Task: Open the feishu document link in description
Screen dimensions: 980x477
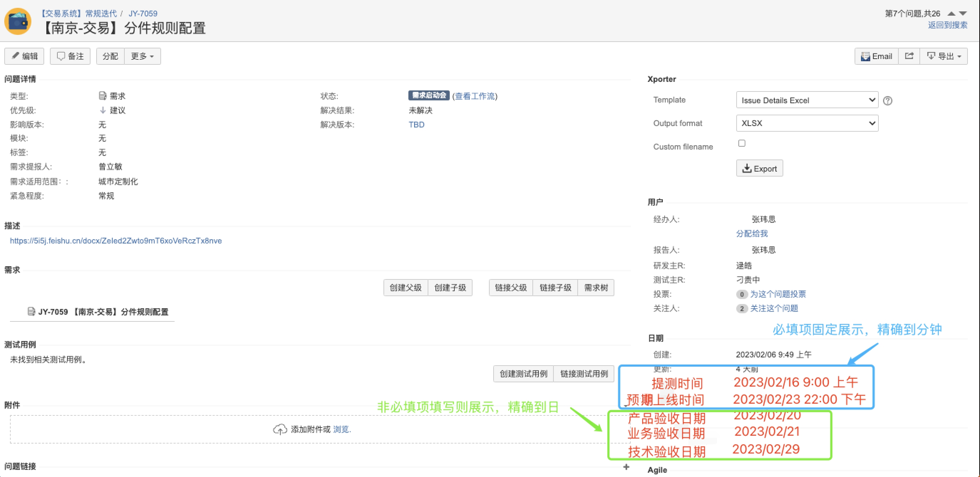Action: [x=116, y=241]
